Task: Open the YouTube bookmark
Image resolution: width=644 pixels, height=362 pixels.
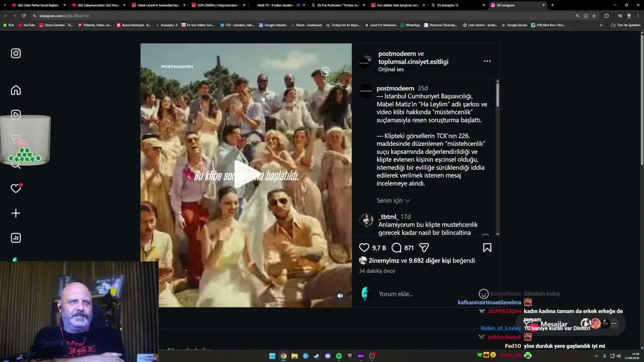Action: [26, 25]
